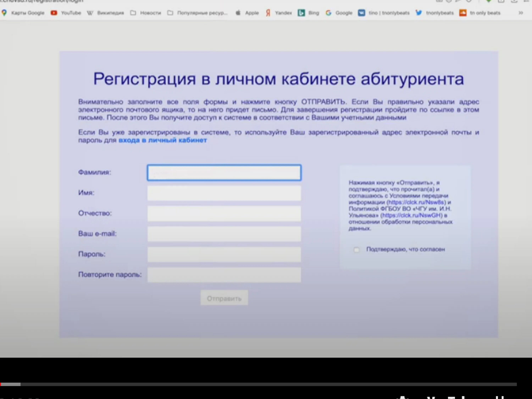Open the Bing bookmark
This screenshot has height=399, width=532.
pos(308,13)
